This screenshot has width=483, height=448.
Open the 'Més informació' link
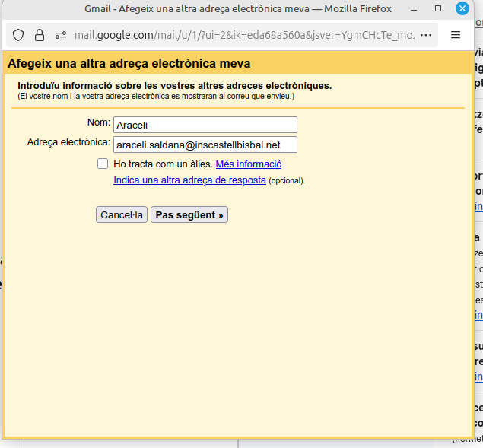[x=249, y=164]
